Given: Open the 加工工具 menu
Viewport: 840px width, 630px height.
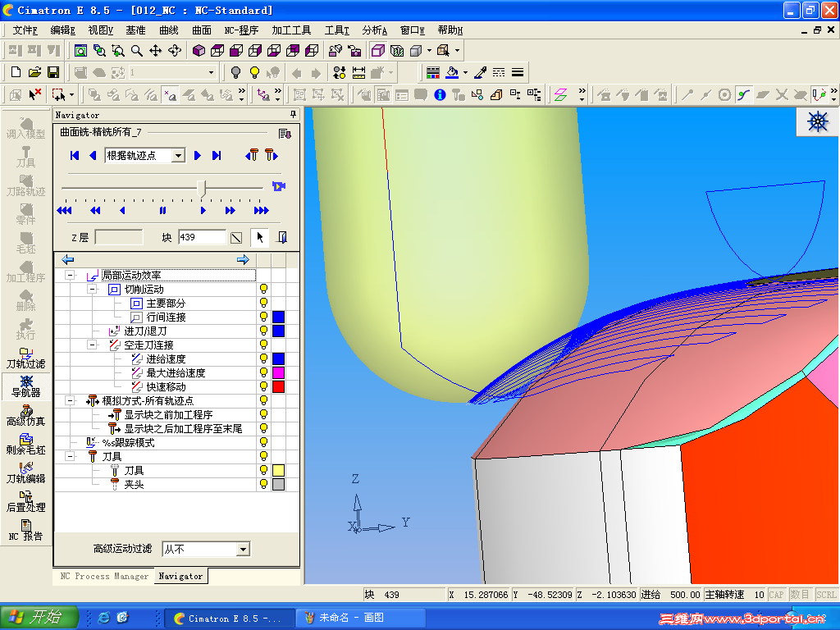Looking at the screenshot, I should click(291, 30).
